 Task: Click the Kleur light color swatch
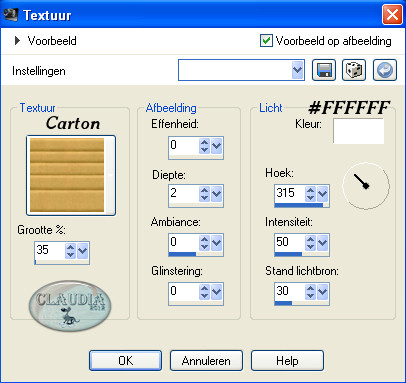[358, 131]
